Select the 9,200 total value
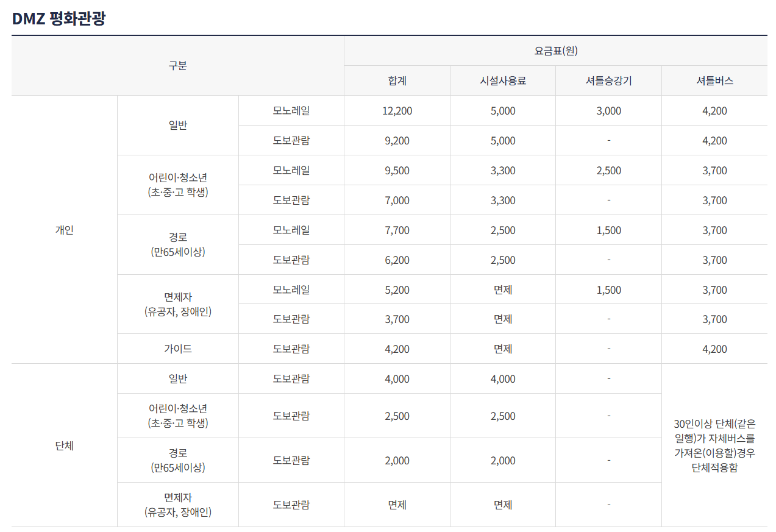This screenshot has height=532, width=776. tap(397, 141)
